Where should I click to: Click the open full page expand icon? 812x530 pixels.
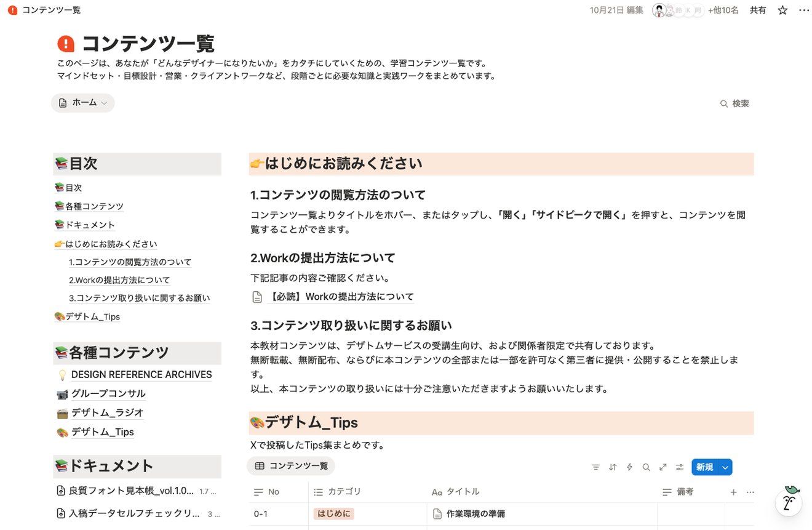[x=663, y=467]
